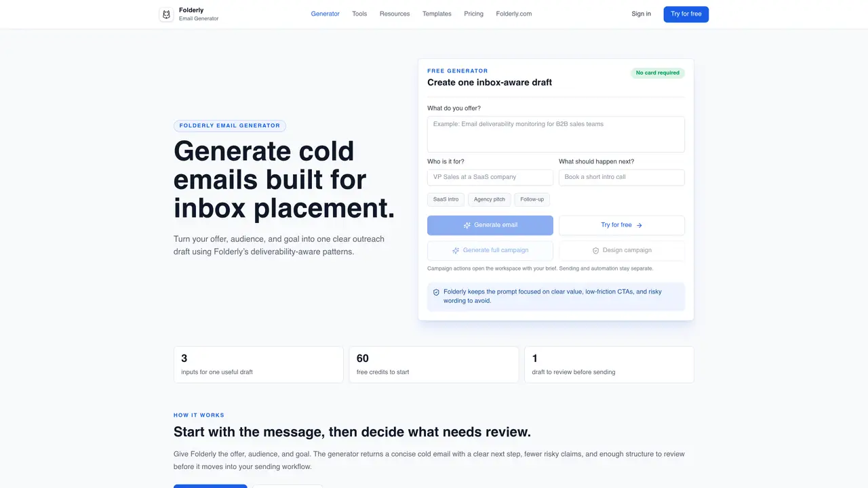Click the No card required badge
Viewport: 868px width, 488px height.
coord(658,73)
